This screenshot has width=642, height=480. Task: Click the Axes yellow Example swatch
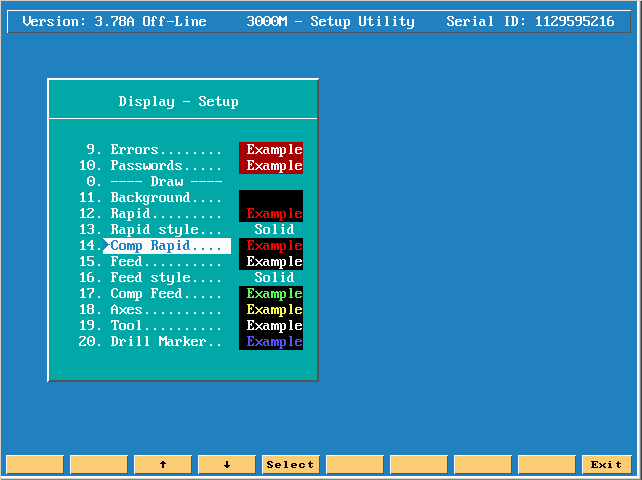coord(271,309)
